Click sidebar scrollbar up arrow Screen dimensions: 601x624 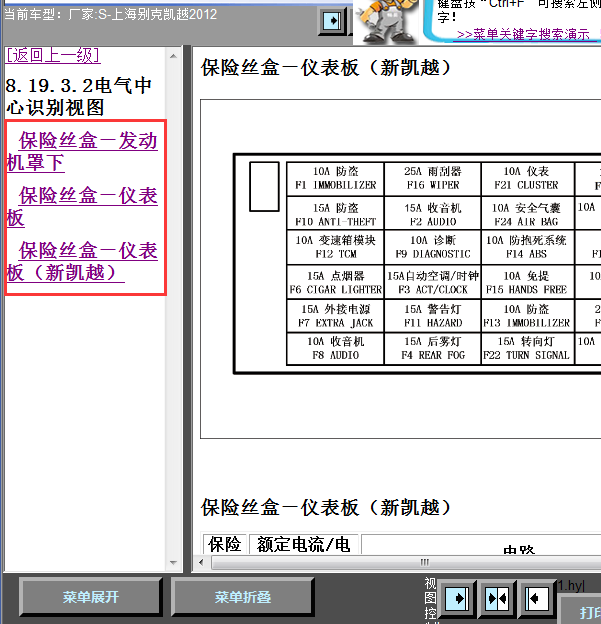click(173, 57)
